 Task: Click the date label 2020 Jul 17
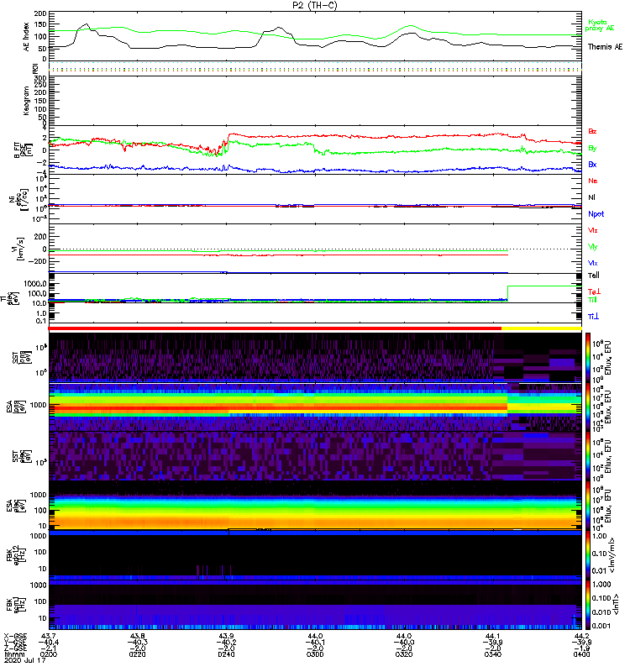24,660
